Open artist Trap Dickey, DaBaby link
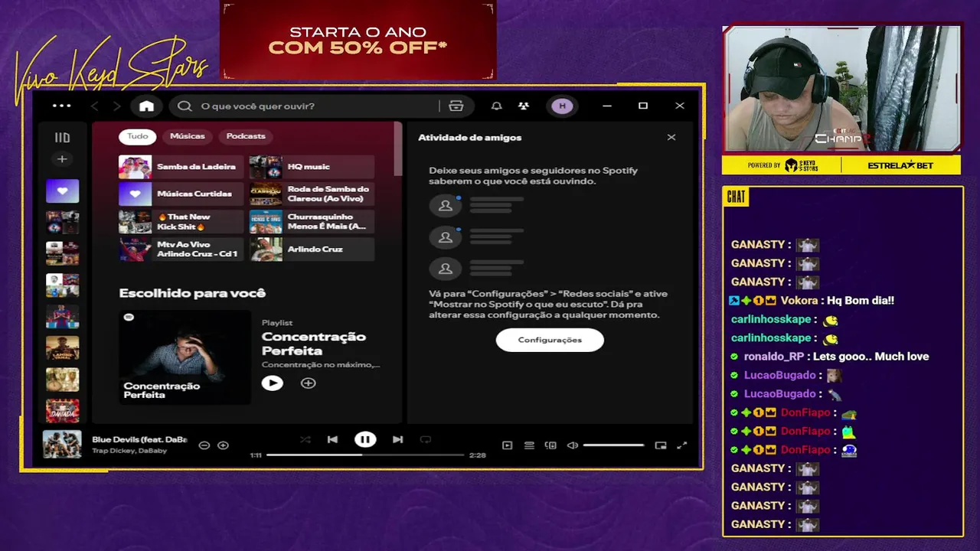 tap(129, 451)
